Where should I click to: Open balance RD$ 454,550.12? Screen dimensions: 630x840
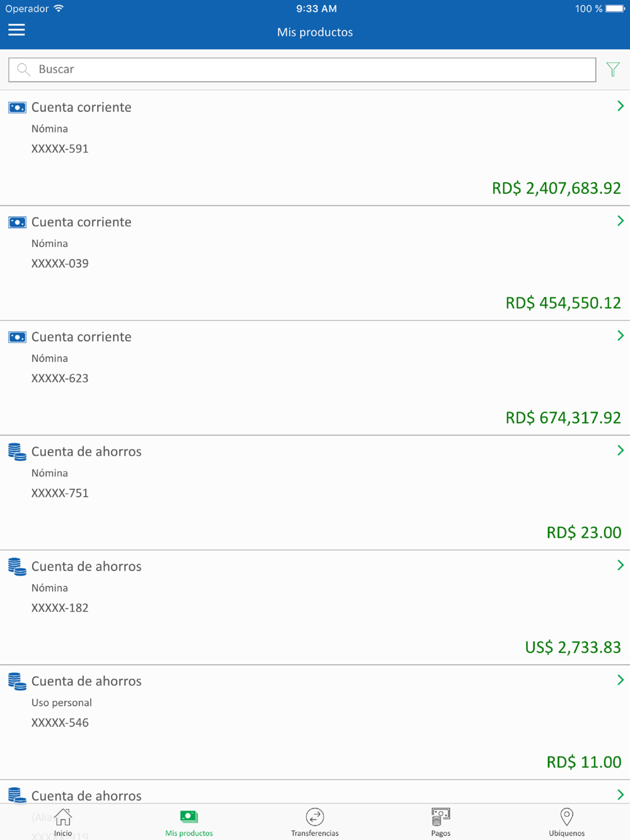click(x=563, y=303)
